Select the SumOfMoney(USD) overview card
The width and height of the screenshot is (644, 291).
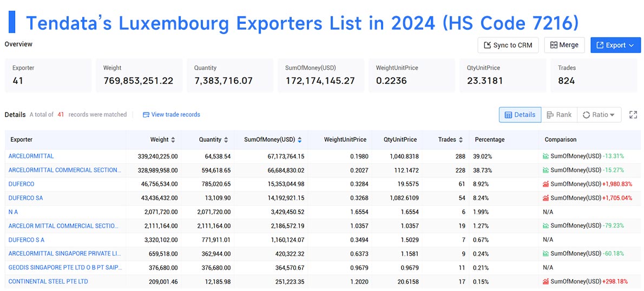pos(321,75)
